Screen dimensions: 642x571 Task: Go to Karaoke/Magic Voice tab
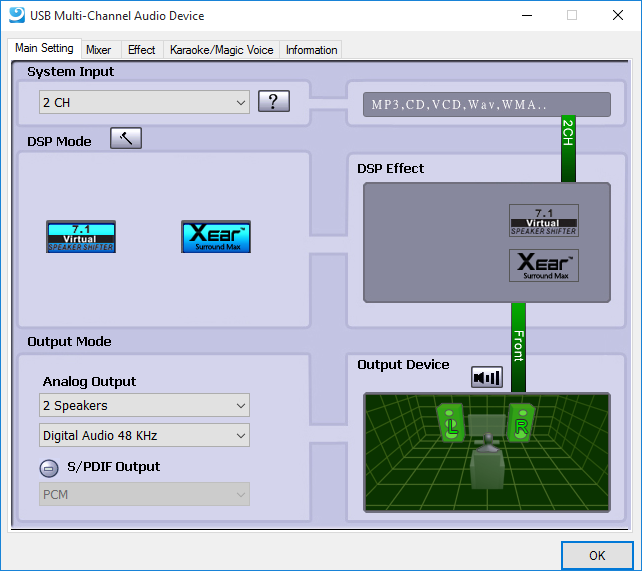(221, 49)
